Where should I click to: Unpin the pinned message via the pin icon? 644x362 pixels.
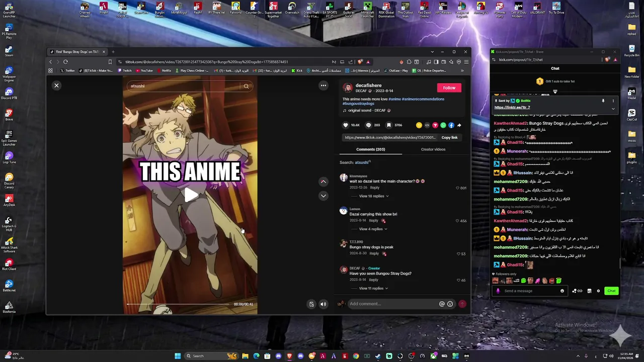pyautogui.click(x=603, y=101)
